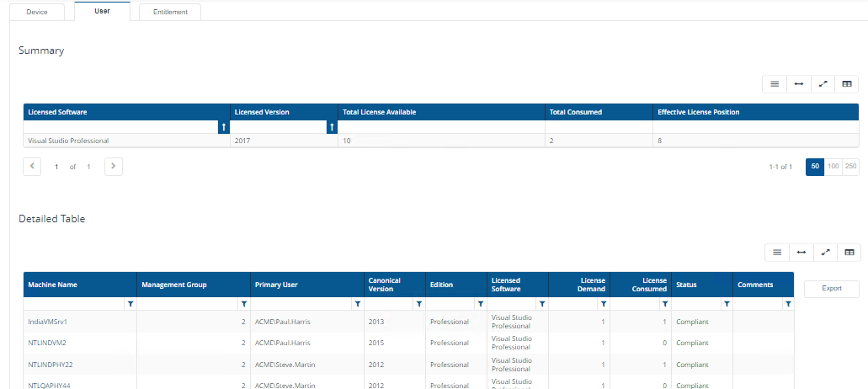Sort by Canonical Version column header
Screen dimensions: 868x389
[x=395, y=285]
